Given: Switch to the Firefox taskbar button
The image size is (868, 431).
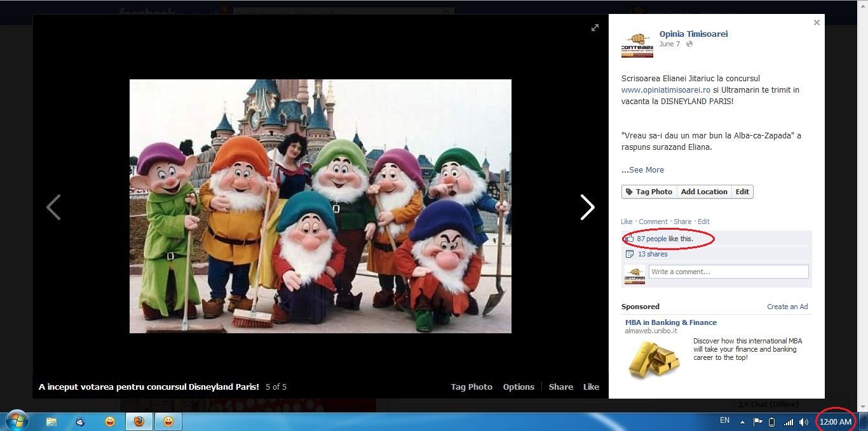Looking at the screenshot, I should click(139, 421).
